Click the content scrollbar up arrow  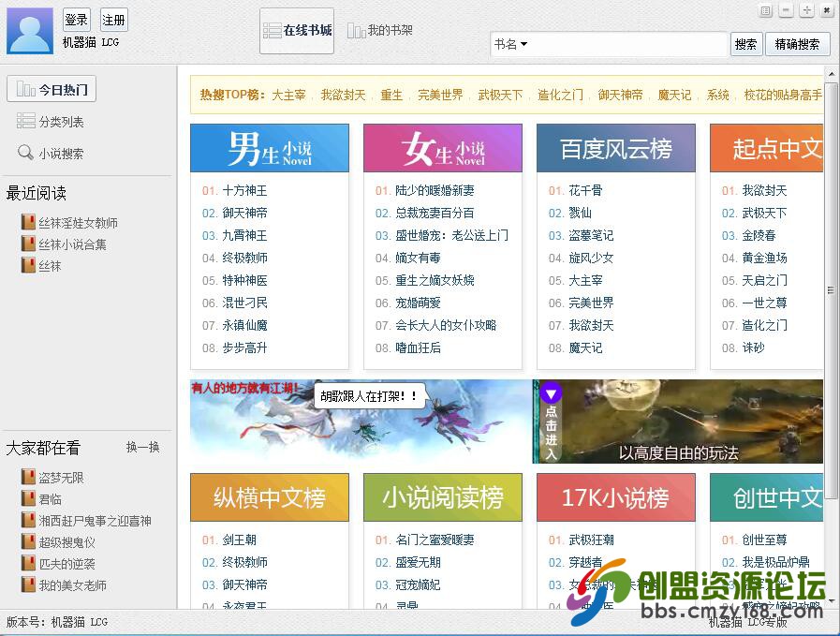pyautogui.click(x=831, y=74)
